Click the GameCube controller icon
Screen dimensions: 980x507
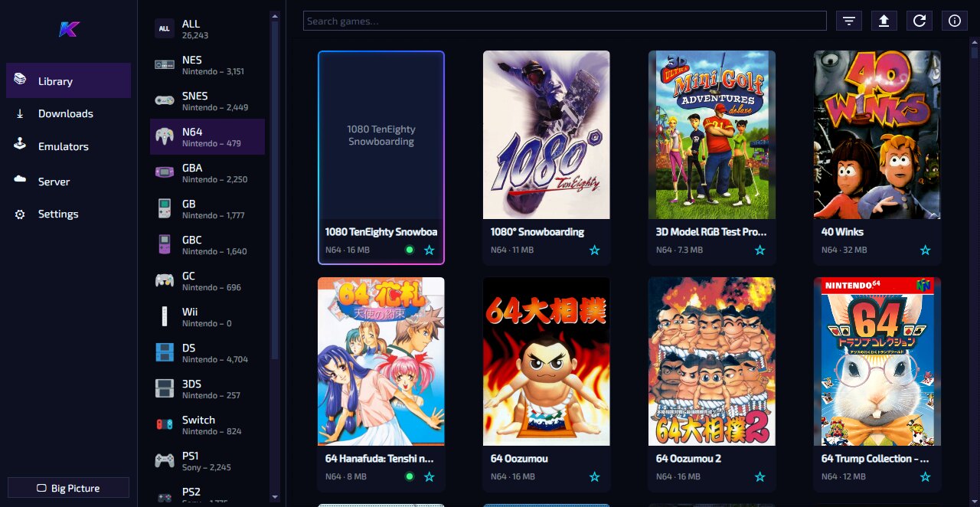coord(164,281)
